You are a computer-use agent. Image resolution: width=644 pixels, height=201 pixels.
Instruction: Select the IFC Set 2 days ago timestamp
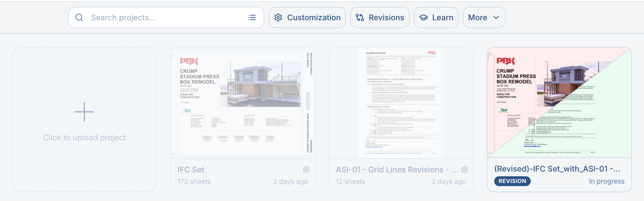point(290,181)
